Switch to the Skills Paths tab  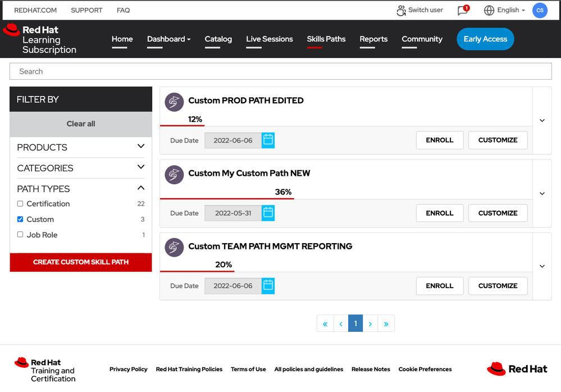[x=326, y=39]
